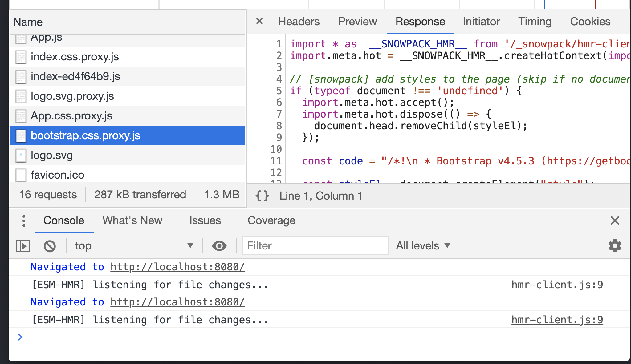Click the console Filter input field
The height and width of the screenshot is (364, 631).
point(315,246)
